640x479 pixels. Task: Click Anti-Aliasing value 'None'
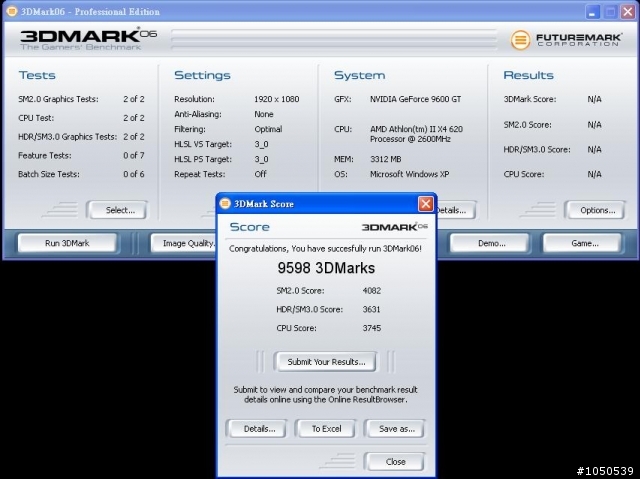point(264,114)
